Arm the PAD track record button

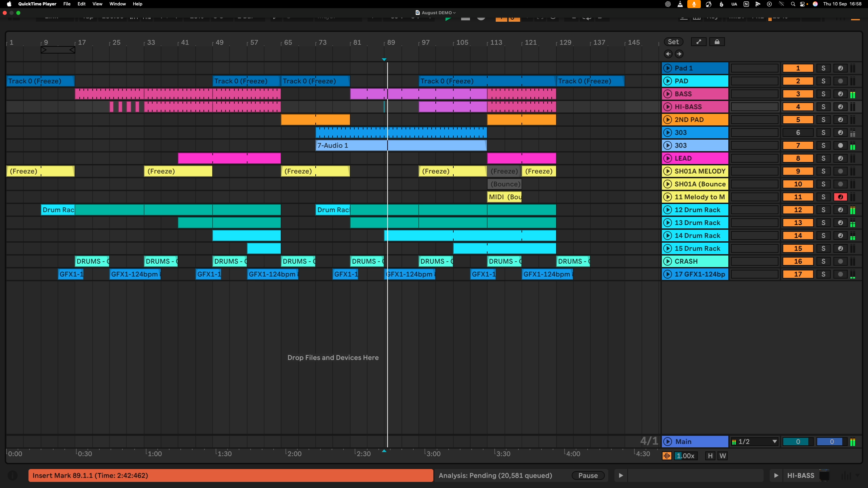coord(840,81)
